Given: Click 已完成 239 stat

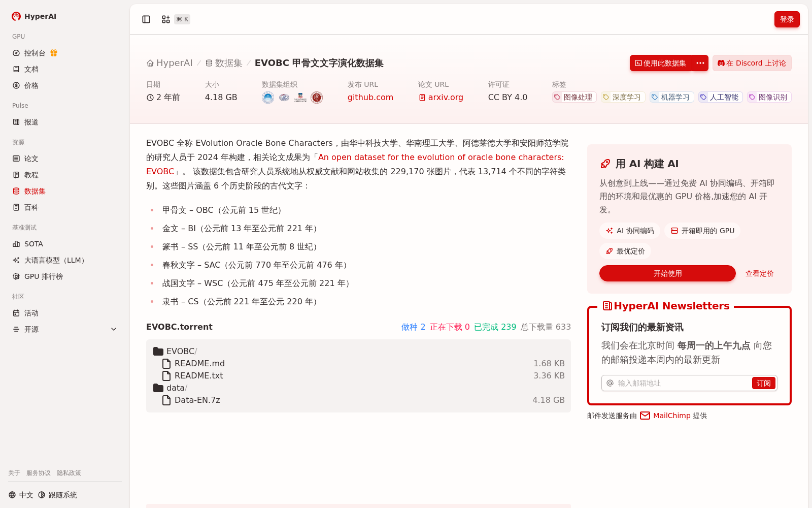Looking at the screenshot, I should tap(495, 327).
